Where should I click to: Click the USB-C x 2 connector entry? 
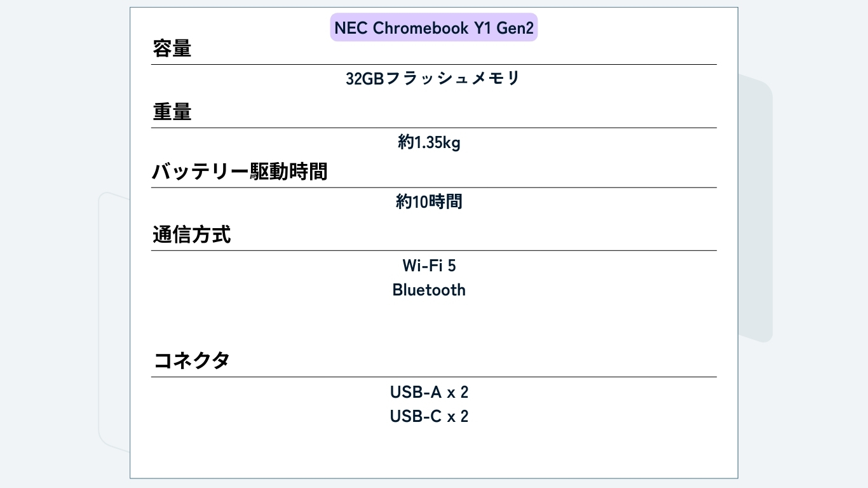(x=430, y=417)
